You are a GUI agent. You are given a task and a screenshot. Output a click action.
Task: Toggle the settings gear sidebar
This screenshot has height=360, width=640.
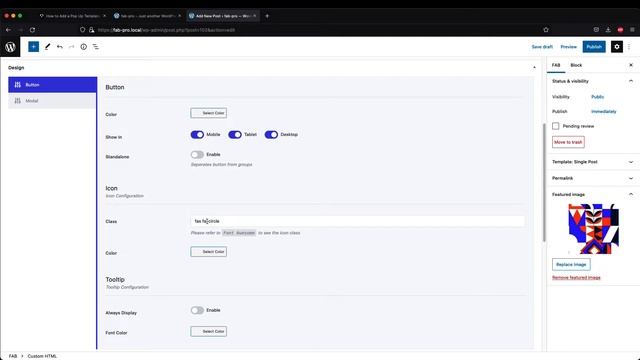[617, 47]
